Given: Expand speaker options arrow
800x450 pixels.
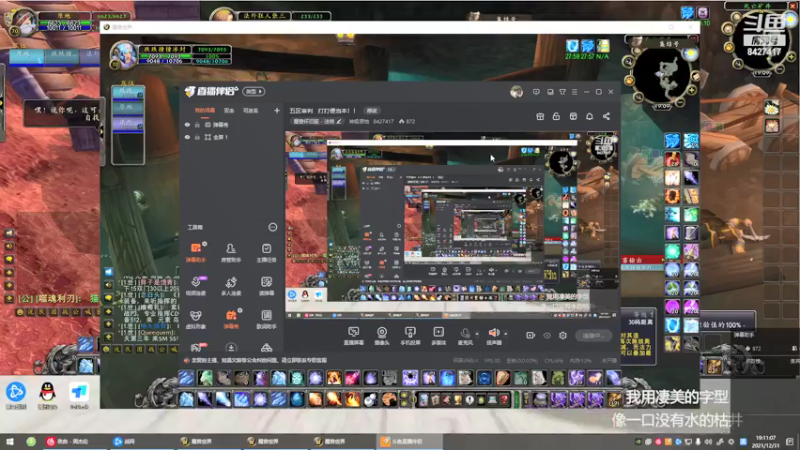Looking at the screenshot, I should [506, 334].
